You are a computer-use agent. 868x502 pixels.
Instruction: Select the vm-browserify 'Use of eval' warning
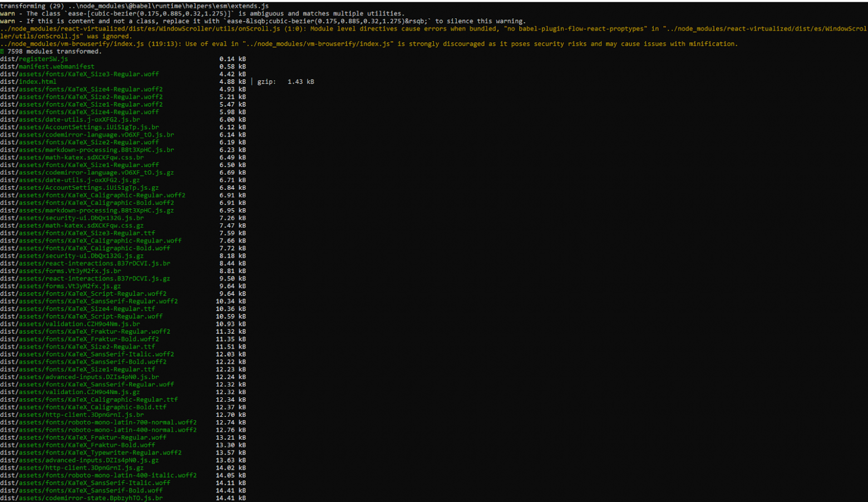[369, 44]
